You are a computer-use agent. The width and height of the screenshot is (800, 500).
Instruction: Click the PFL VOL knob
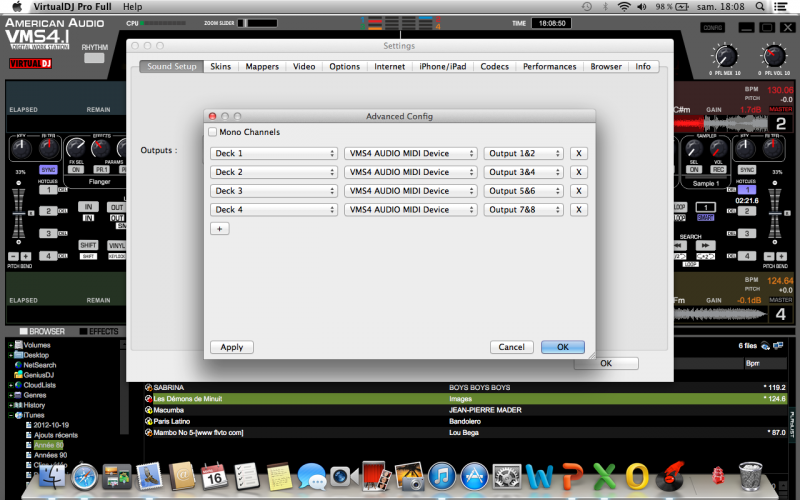774,56
